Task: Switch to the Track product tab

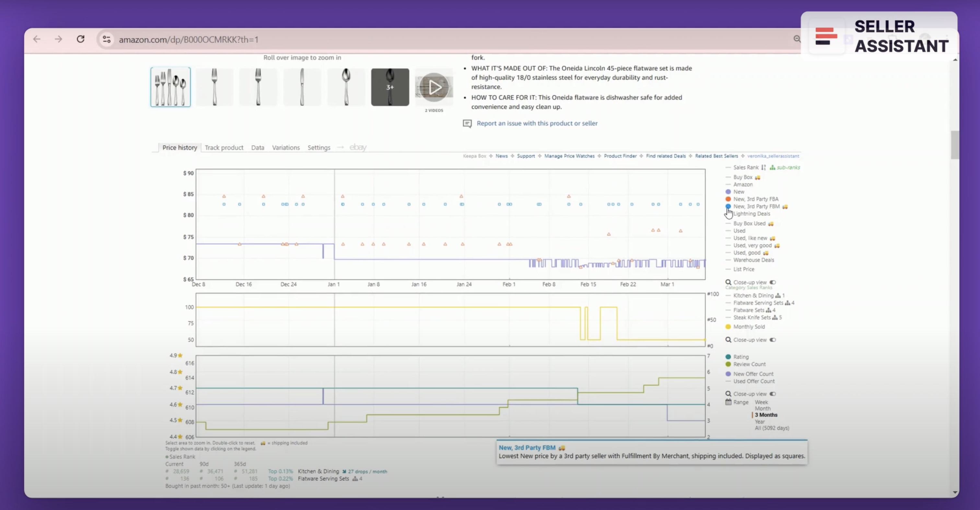Action: [224, 147]
